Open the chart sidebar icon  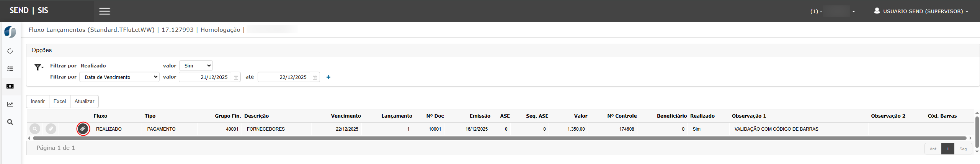point(10,104)
